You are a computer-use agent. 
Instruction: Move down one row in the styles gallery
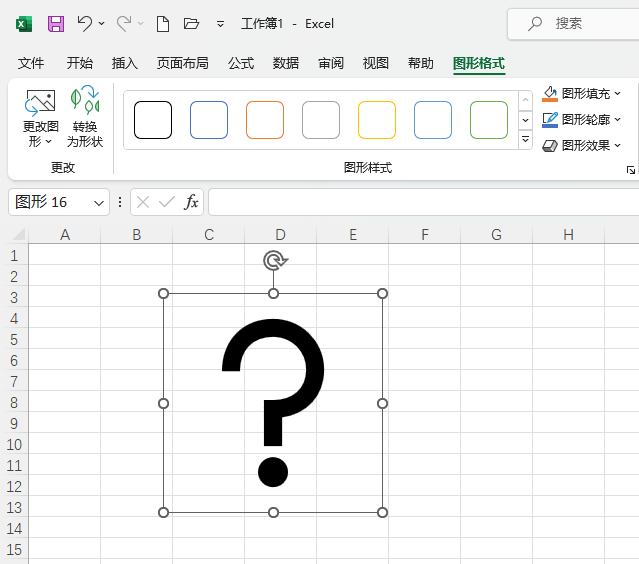pos(525,120)
